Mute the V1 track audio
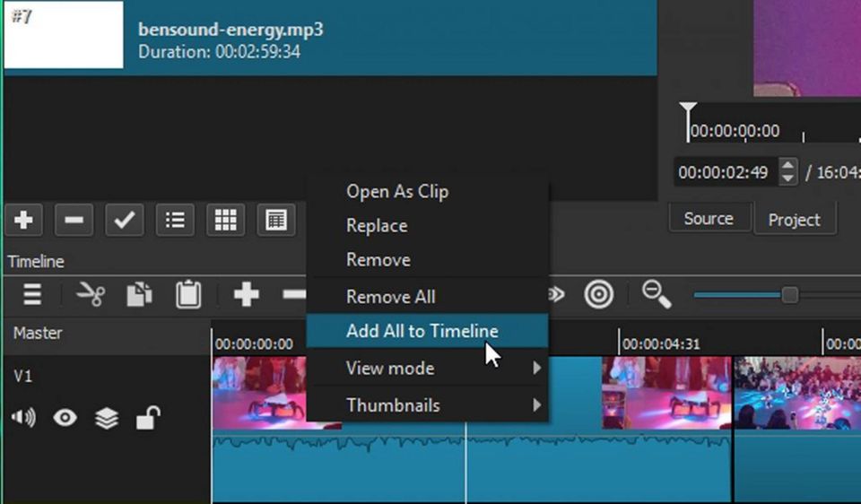This screenshot has height=504, width=861. pyautogui.click(x=23, y=417)
